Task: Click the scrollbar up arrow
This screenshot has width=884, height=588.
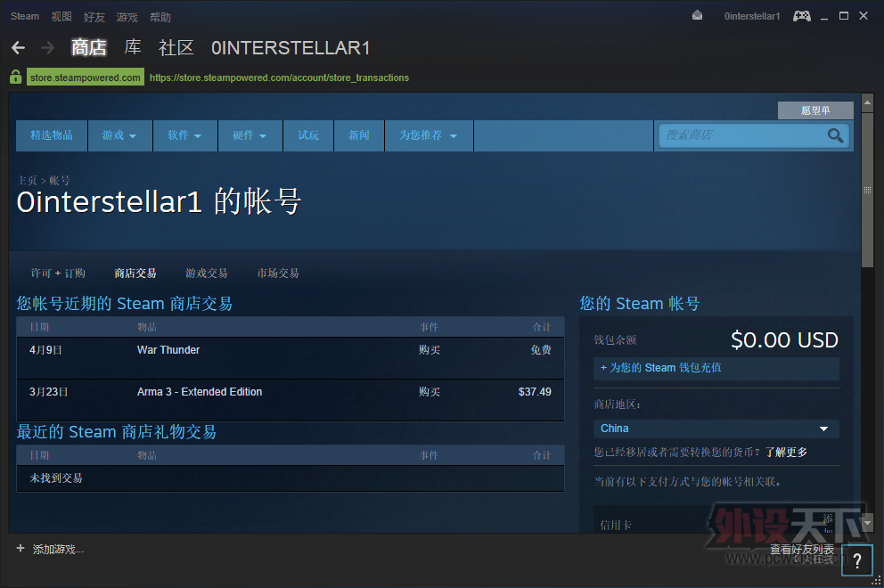Action: 868,102
